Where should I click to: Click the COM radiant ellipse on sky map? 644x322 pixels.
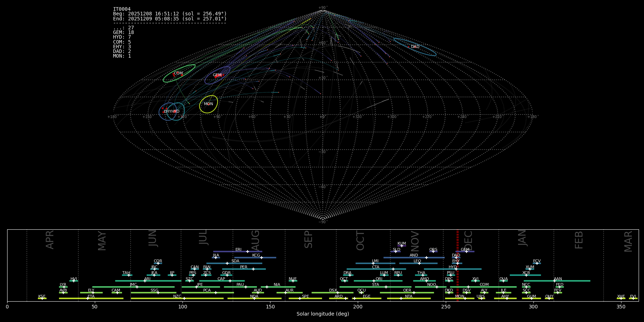[179, 73]
